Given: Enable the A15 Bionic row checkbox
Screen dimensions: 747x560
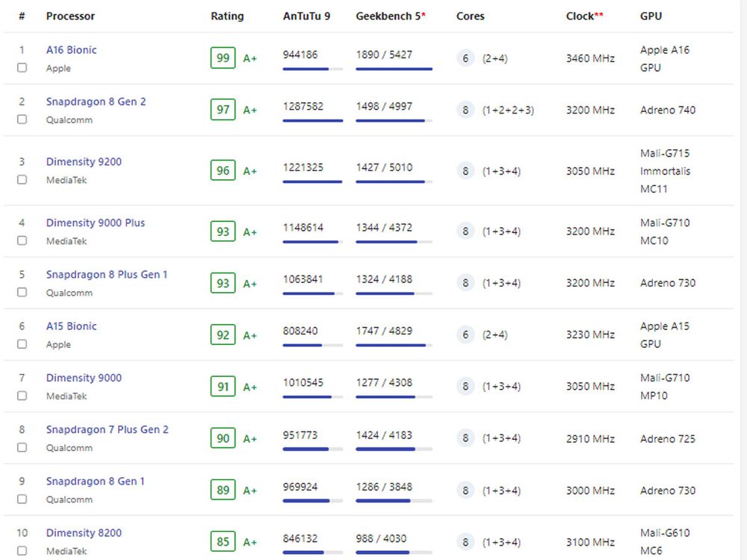Looking at the screenshot, I should (22, 344).
